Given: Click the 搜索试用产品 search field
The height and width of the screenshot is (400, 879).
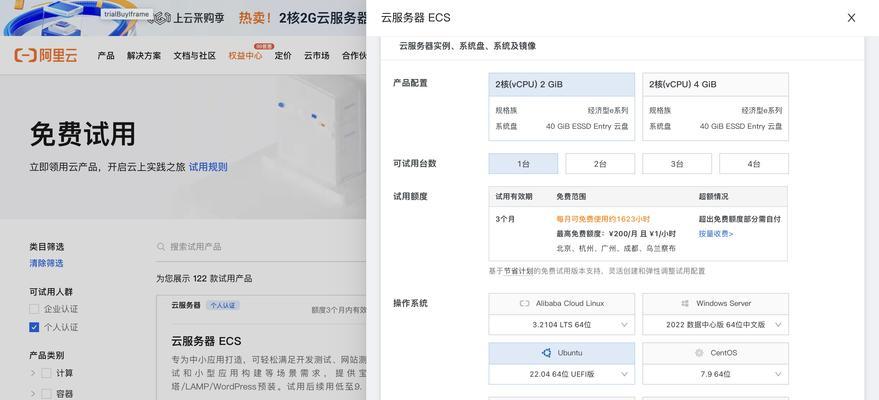Looking at the screenshot, I should point(261,246).
